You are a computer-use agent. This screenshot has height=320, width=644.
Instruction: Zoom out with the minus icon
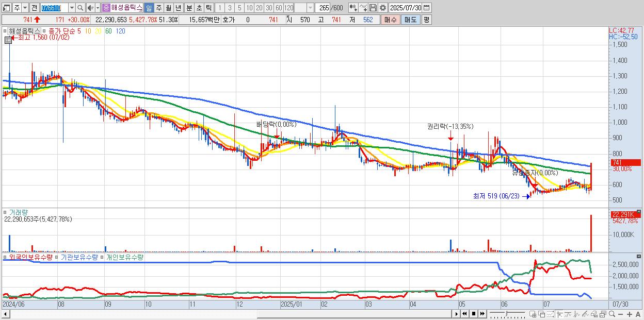620,314
